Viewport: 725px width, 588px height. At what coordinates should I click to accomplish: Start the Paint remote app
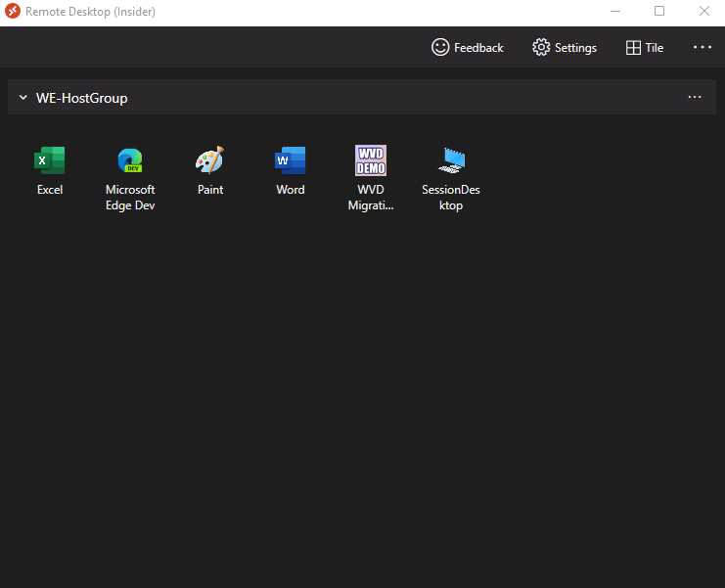click(210, 170)
